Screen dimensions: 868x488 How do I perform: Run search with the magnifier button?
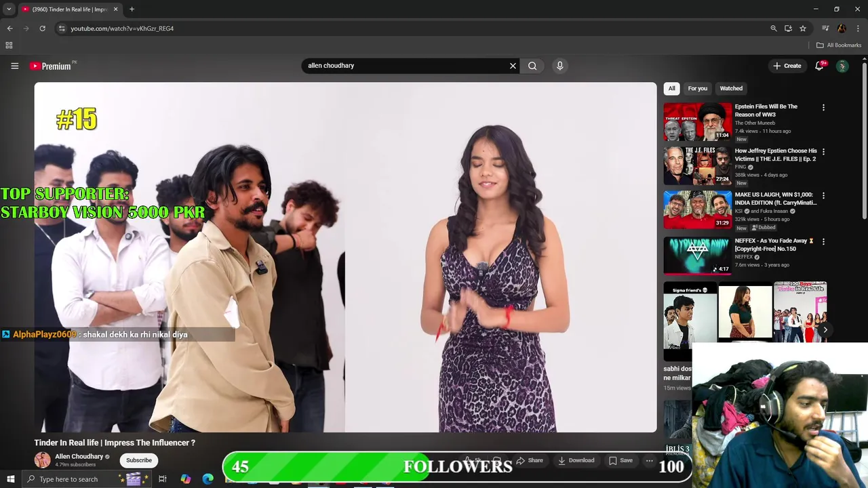532,66
